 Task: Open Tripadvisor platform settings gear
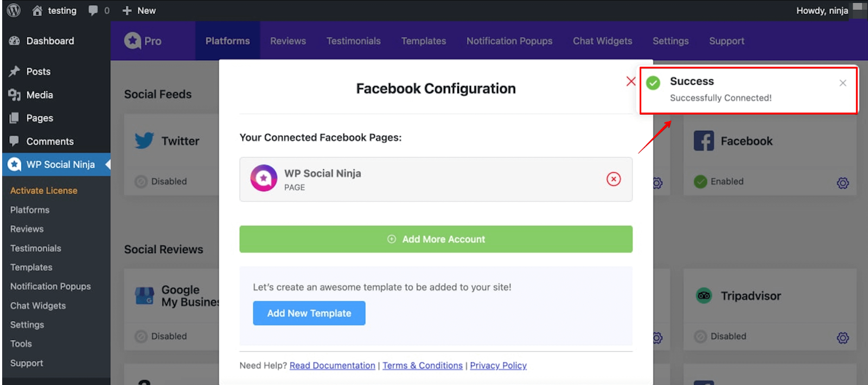coord(843,338)
